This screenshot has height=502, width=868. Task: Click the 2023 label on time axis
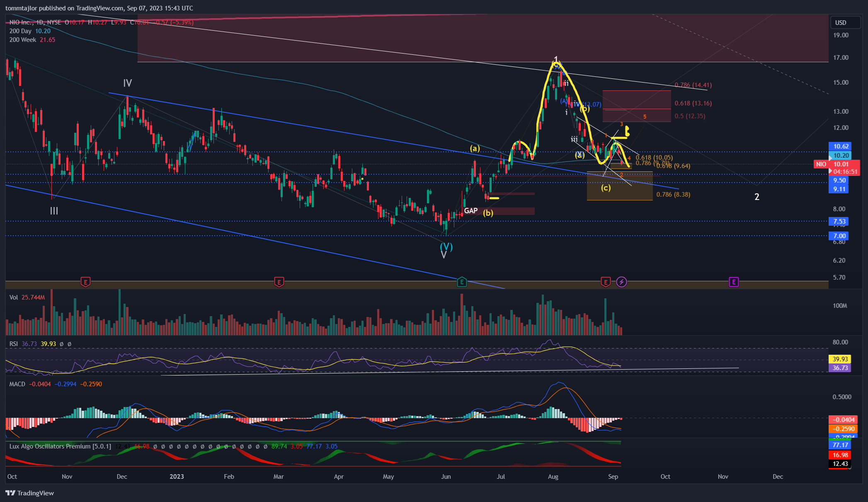point(177,477)
